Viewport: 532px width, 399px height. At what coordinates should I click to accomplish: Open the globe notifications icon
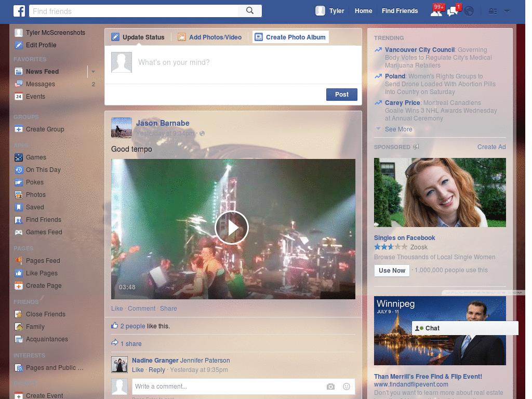[x=469, y=11]
